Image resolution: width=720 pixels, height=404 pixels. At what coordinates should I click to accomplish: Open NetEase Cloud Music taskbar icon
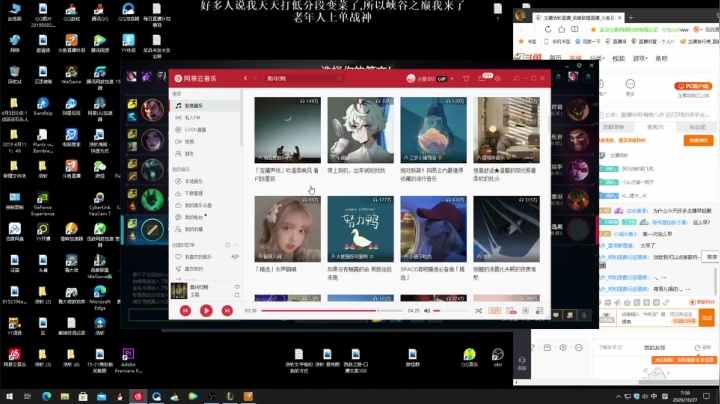coord(138,396)
